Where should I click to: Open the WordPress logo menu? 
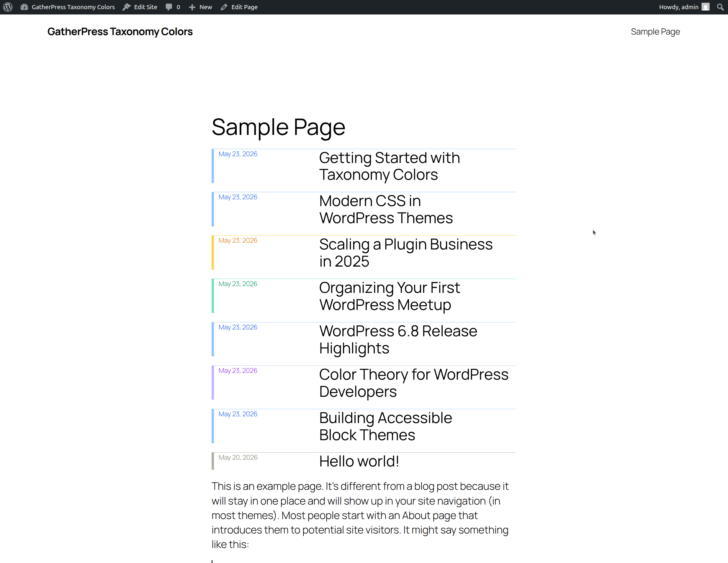8,7
